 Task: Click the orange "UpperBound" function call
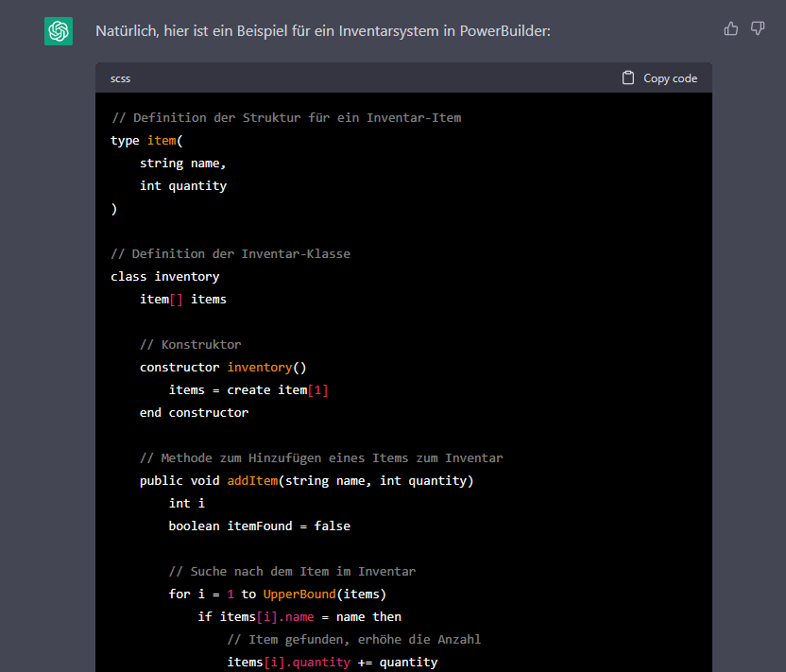[299, 594]
